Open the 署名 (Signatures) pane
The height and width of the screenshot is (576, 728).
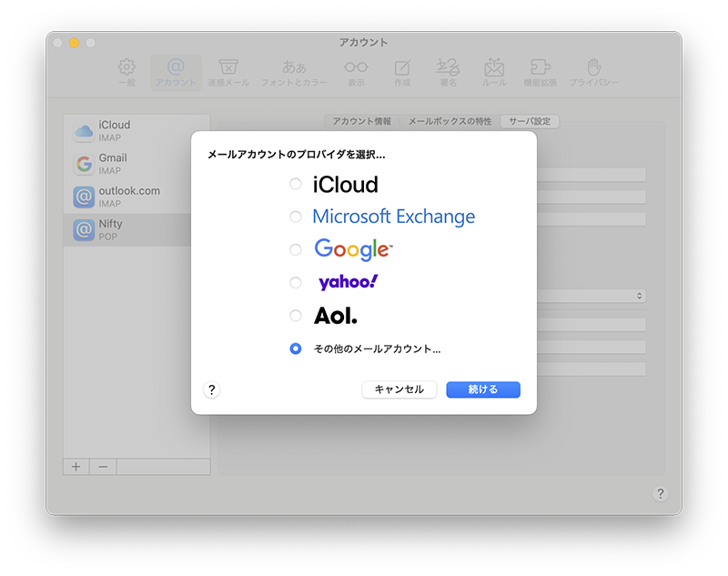click(x=448, y=72)
